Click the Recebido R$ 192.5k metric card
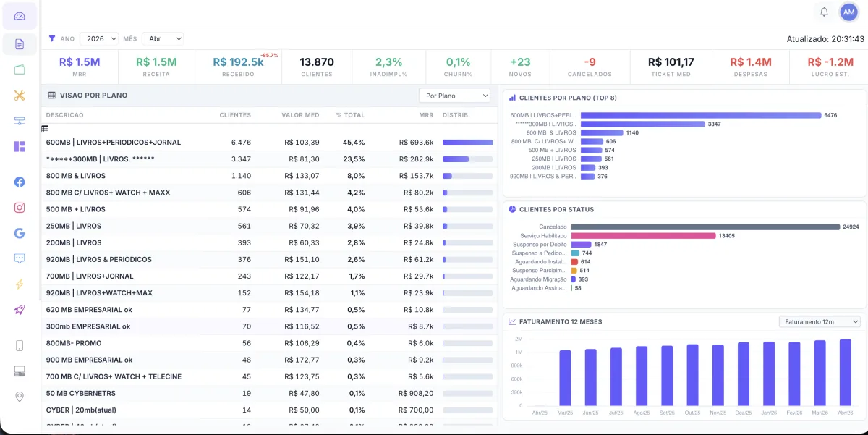The image size is (868, 435). tap(238, 67)
